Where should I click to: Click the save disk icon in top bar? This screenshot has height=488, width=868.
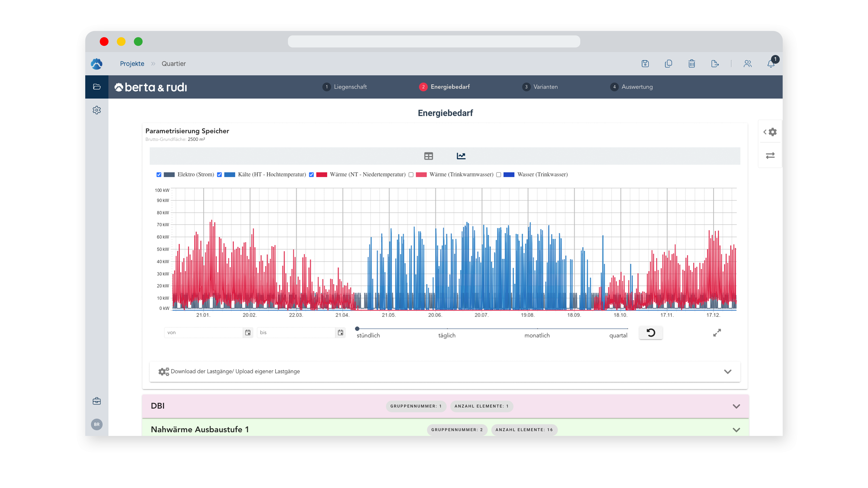click(x=645, y=64)
